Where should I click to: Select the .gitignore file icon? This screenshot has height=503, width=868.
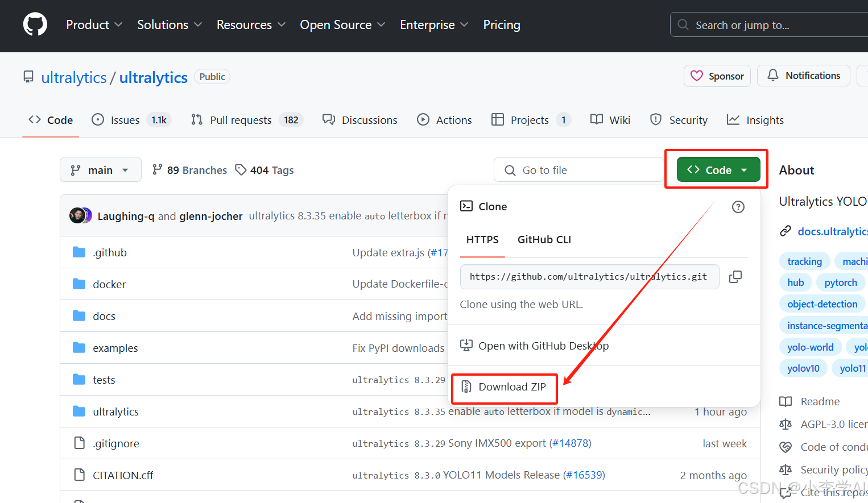click(x=80, y=443)
